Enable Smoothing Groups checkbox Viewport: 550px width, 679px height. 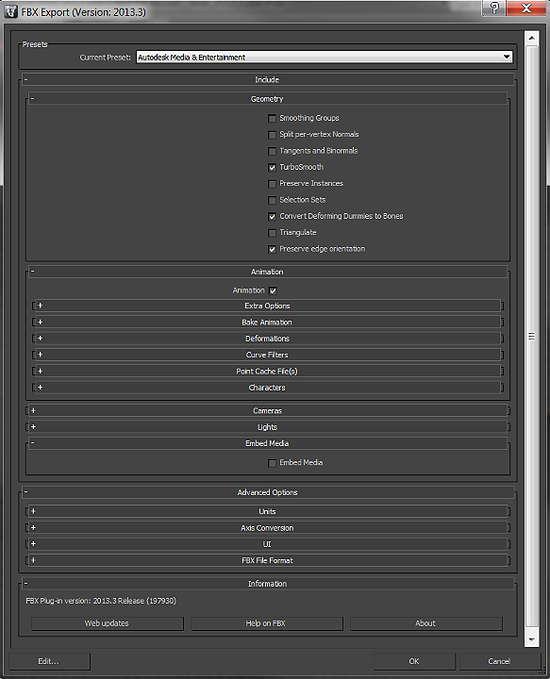click(x=272, y=119)
